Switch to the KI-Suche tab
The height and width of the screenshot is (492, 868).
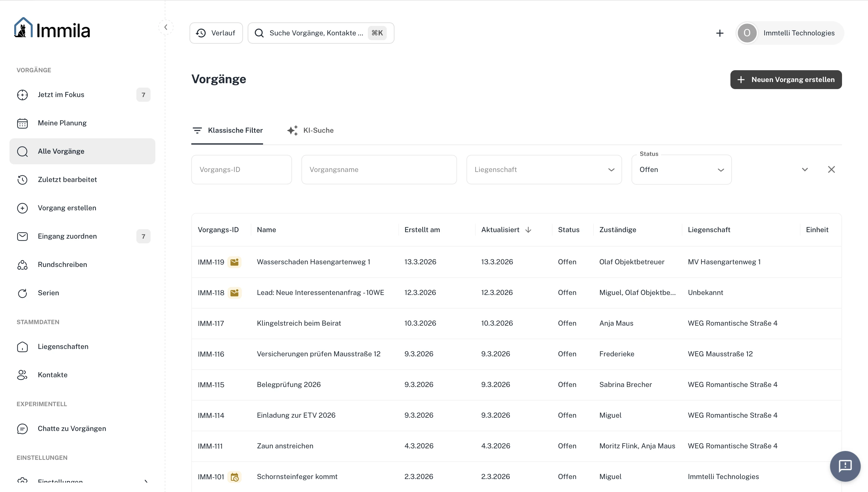click(x=310, y=130)
